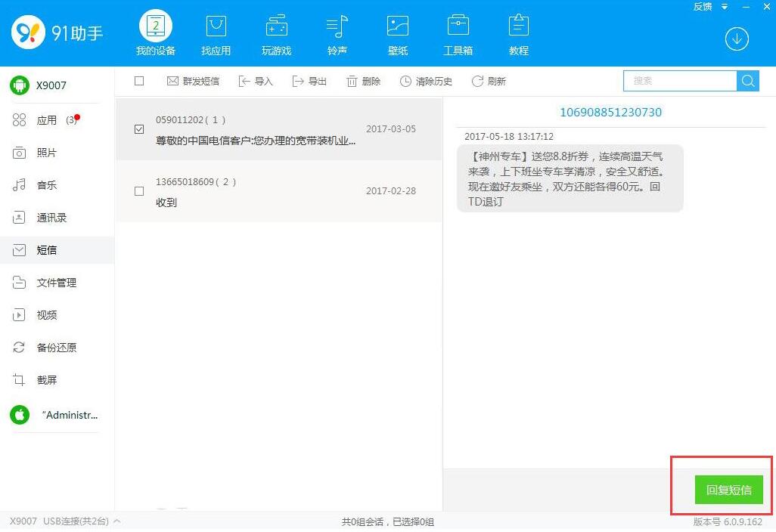Switch to the 通讯录 contacts section
The height and width of the screenshot is (532, 776).
pos(51,218)
